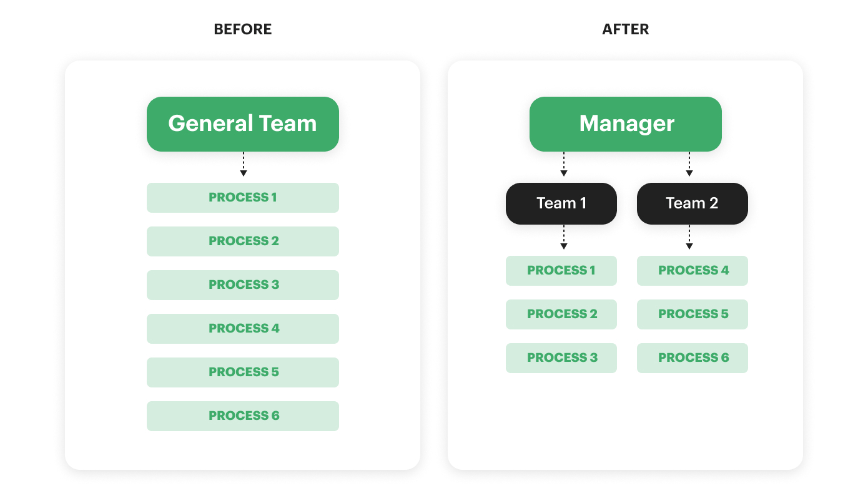Select PROCESS 6 in the BEFORE panel
Screen dimensions: 868x501
pos(242,416)
